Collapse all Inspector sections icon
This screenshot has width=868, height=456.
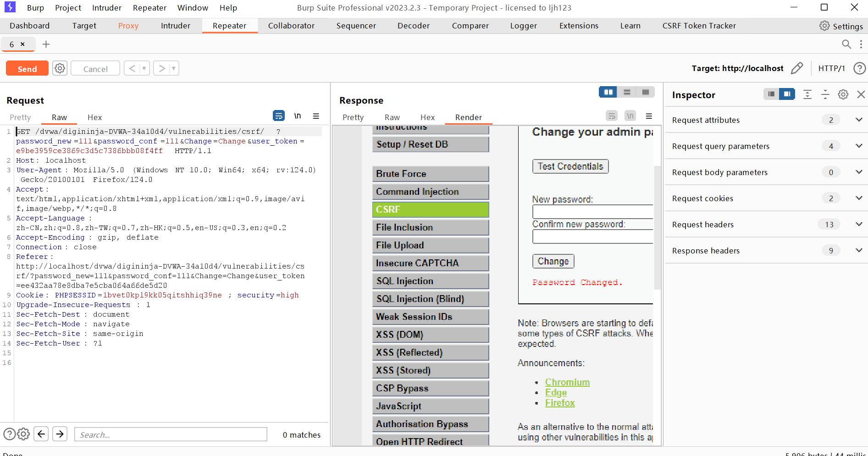(825, 94)
